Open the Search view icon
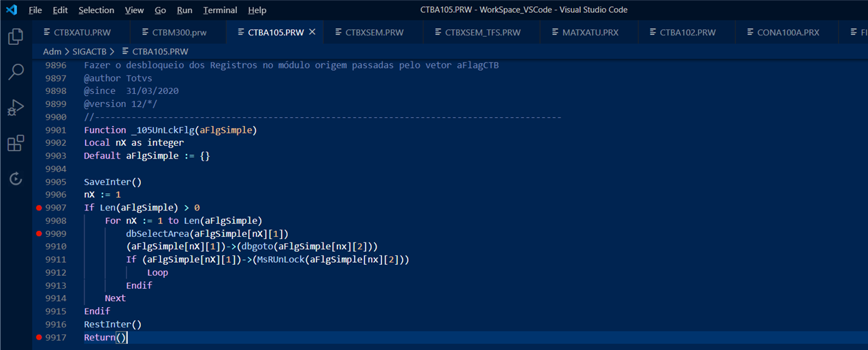Image resolution: width=868 pixels, height=350 pixels. pos(16,72)
